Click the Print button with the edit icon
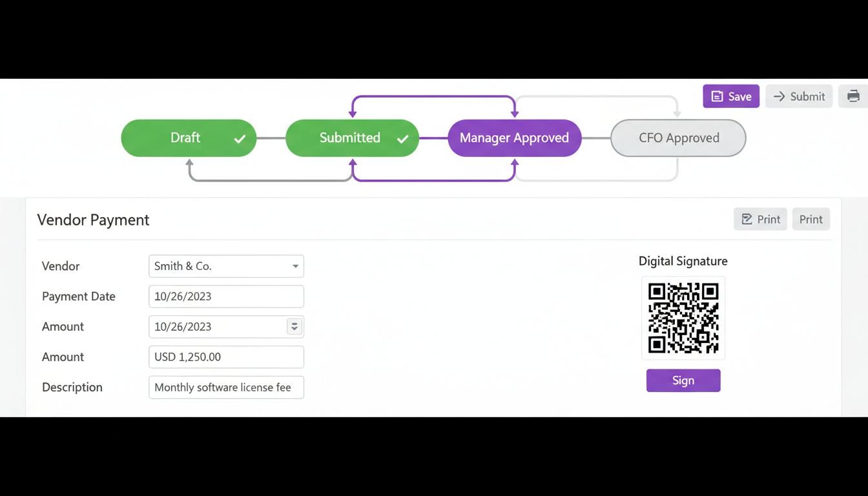 760,219
